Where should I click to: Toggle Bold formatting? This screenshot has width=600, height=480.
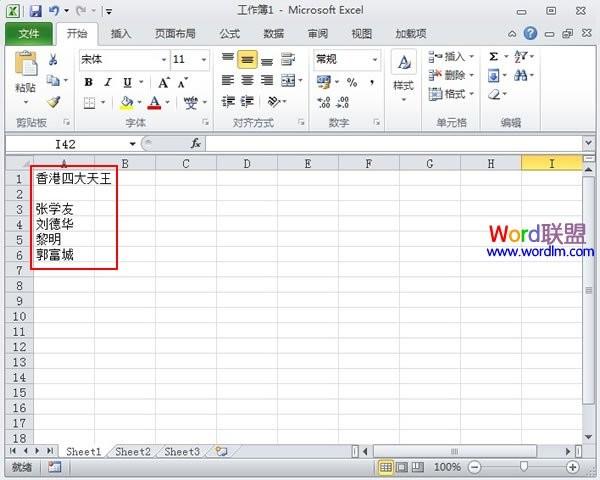(x=88, y=82)
